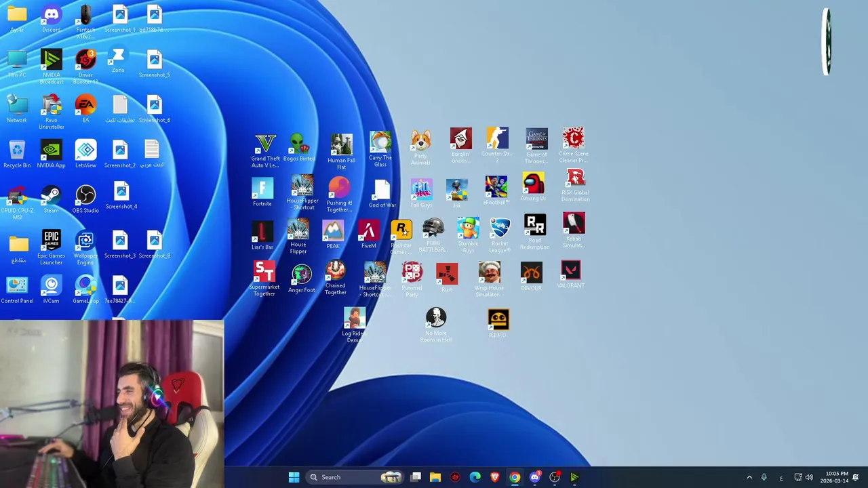Launch Rocket League from the desktop
This screenshot has width=868, height=488.
pyautogui.click(x=500, y=235)
